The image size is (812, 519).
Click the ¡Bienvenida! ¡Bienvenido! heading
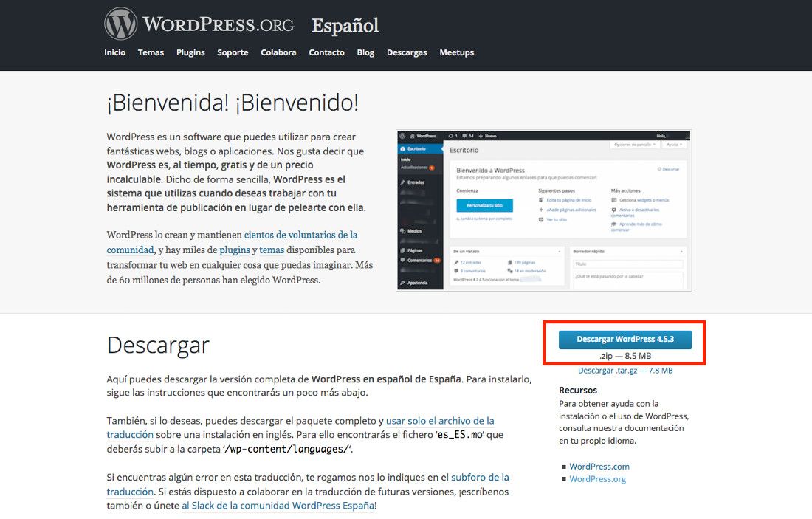233,103
